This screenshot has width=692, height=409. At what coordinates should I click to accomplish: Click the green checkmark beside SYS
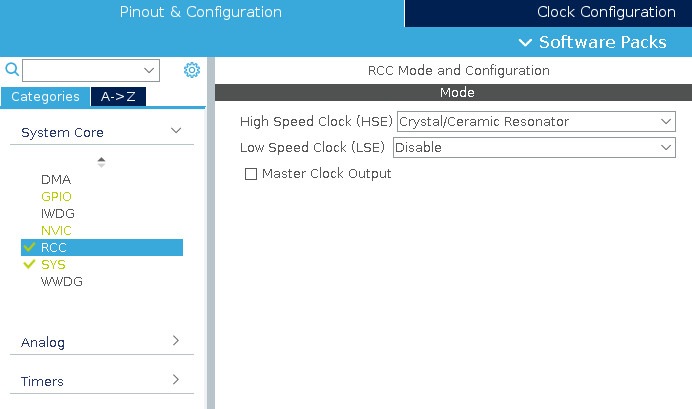pos(29,264)
